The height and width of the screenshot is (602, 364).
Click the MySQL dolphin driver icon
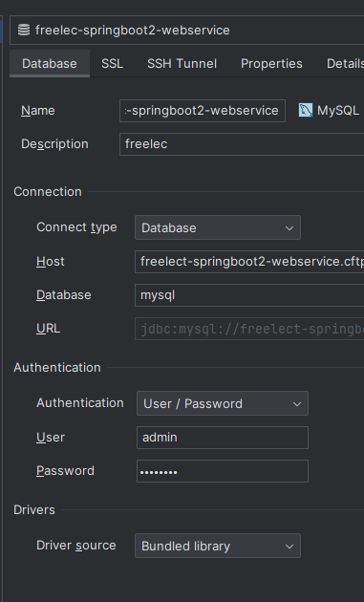tap(306, 111)
